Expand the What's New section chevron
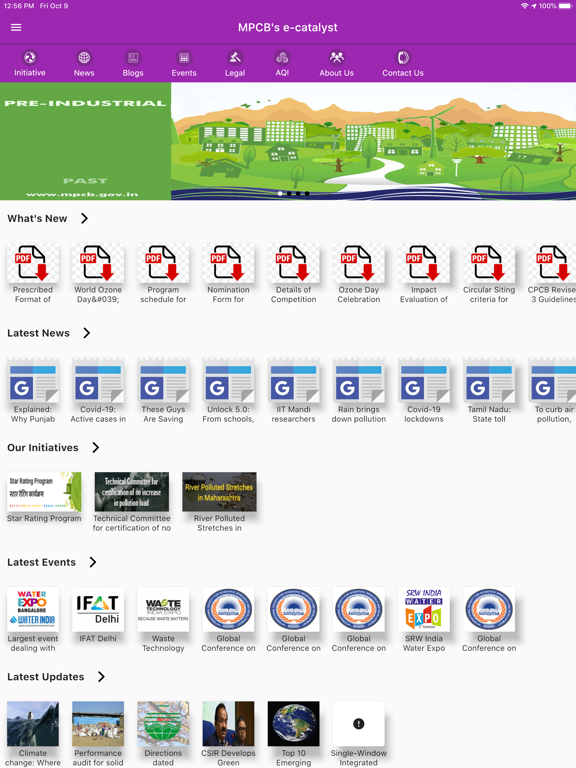Image resolution: width=576 pixels, height=768 pixels. [x=84, y=218]
